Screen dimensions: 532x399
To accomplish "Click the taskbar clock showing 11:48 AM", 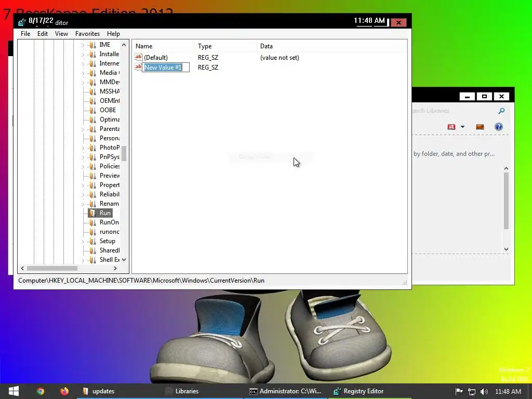I will tap(508, 392).
